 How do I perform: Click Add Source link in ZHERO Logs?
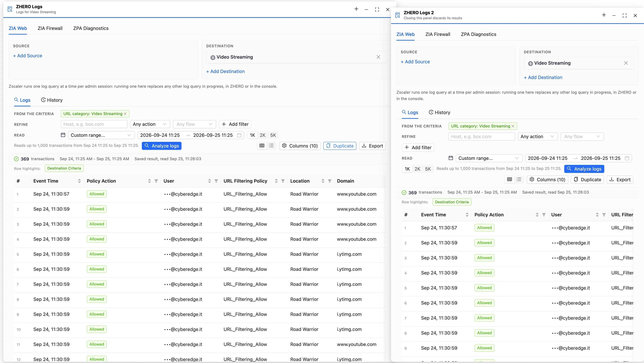(28, 56)
